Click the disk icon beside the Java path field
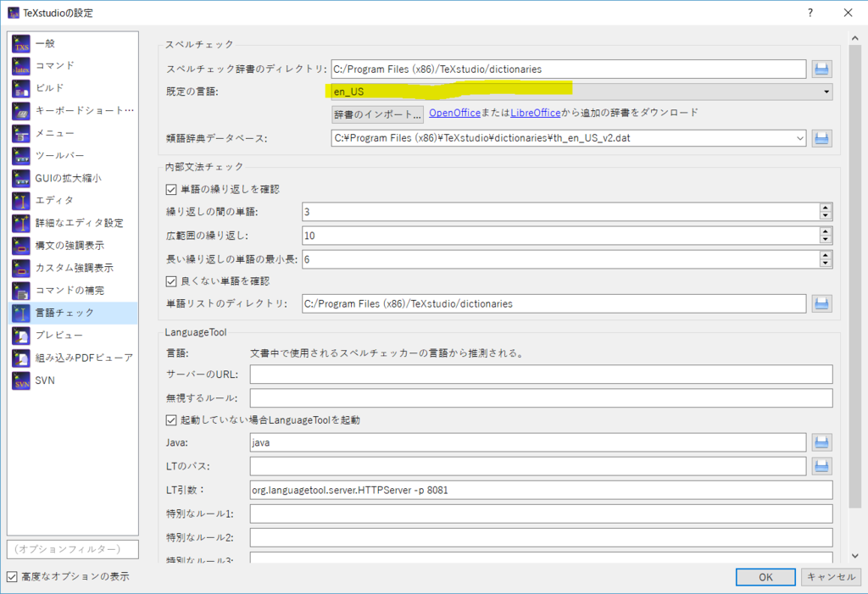This screenshot has height=594, width=868. pyautogui.click(x=821, y=441)
